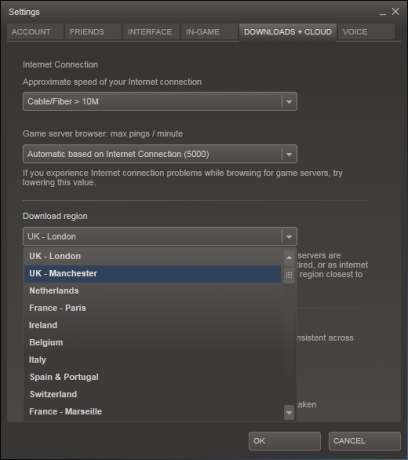Image resolution: width=408 pixels, height=460 pixels.
Task: Confirm settings with the OK button
Action: 285,441
